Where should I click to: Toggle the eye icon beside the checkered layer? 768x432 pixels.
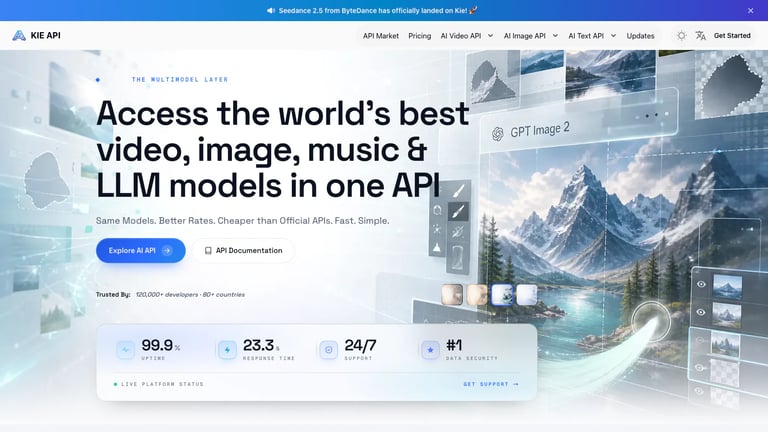700,368
